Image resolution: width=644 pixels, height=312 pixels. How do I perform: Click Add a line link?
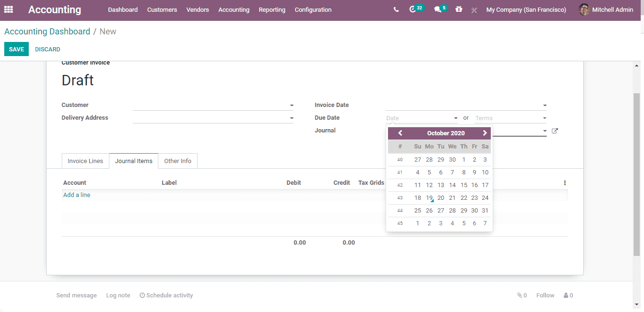[x=77, y=195]
